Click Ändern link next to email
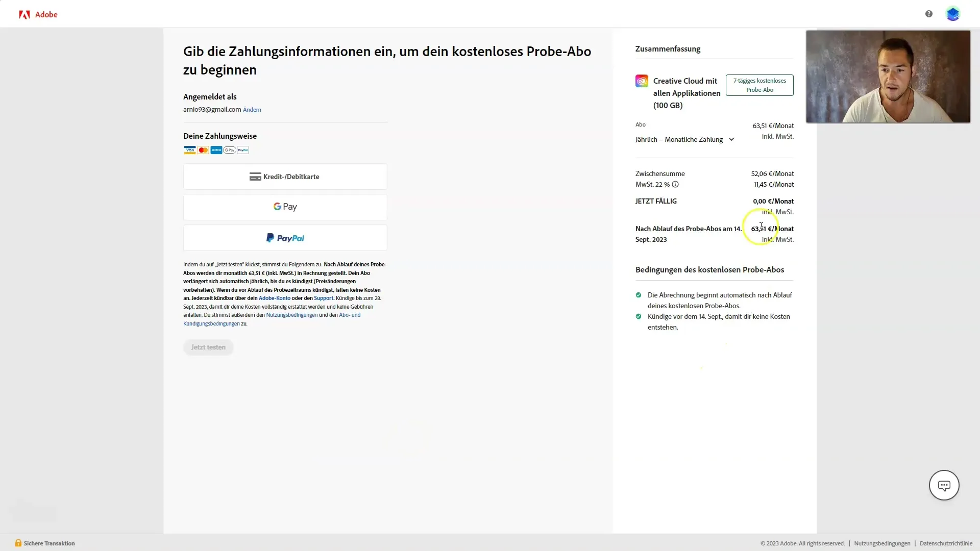The height and width of the screenshot is (551, 980). (252, 110)
